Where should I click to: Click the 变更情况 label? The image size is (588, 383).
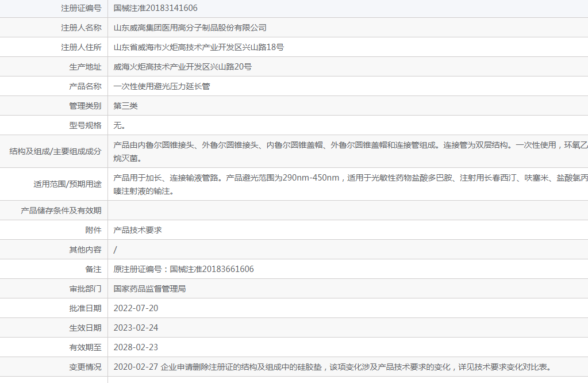(x=85, y=366)
